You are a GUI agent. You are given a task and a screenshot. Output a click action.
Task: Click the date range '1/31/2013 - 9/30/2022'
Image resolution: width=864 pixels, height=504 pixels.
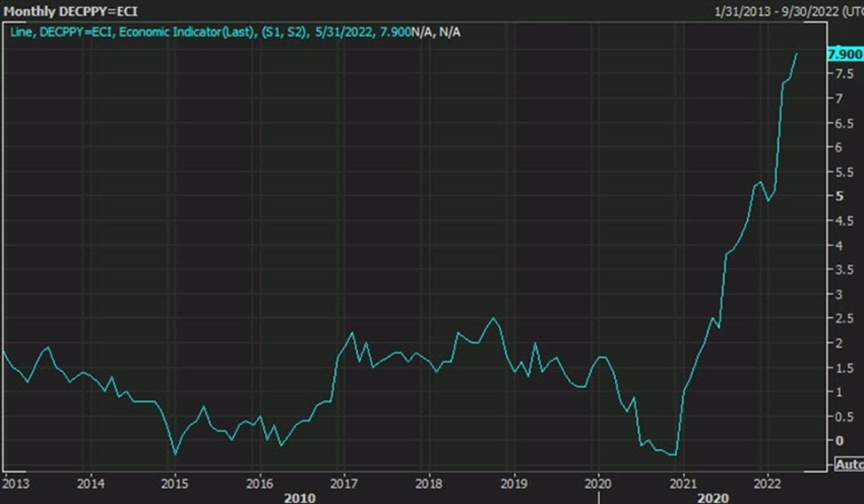click(776, 12)
